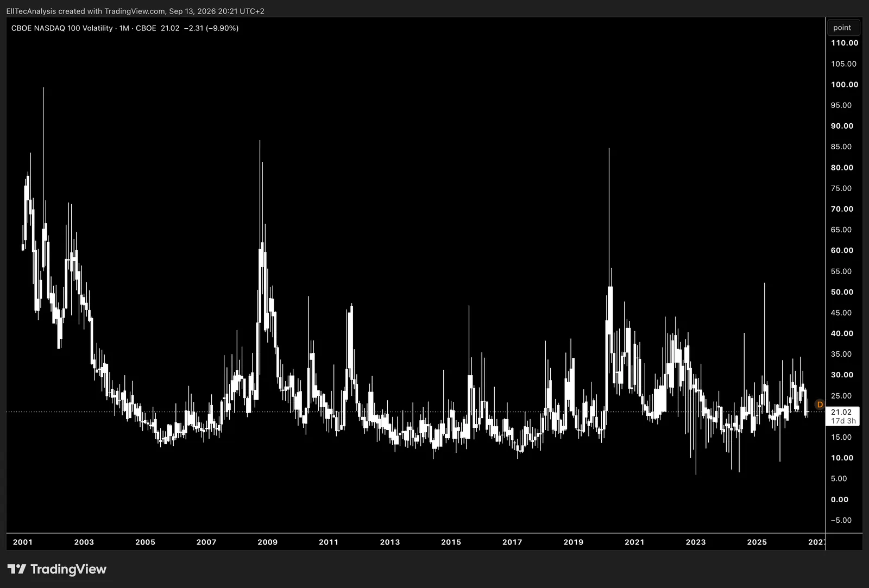Click the 21.02 current price label

click(842, 412)
